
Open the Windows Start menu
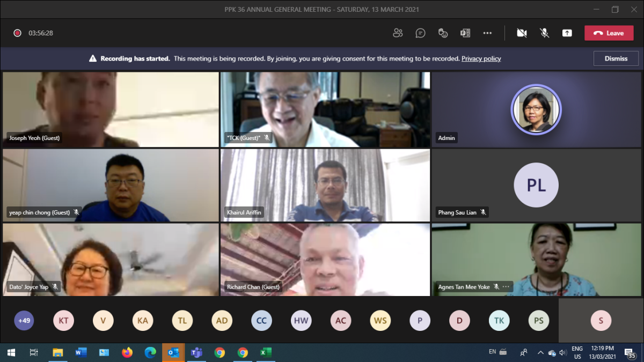[x=11, y=352]
